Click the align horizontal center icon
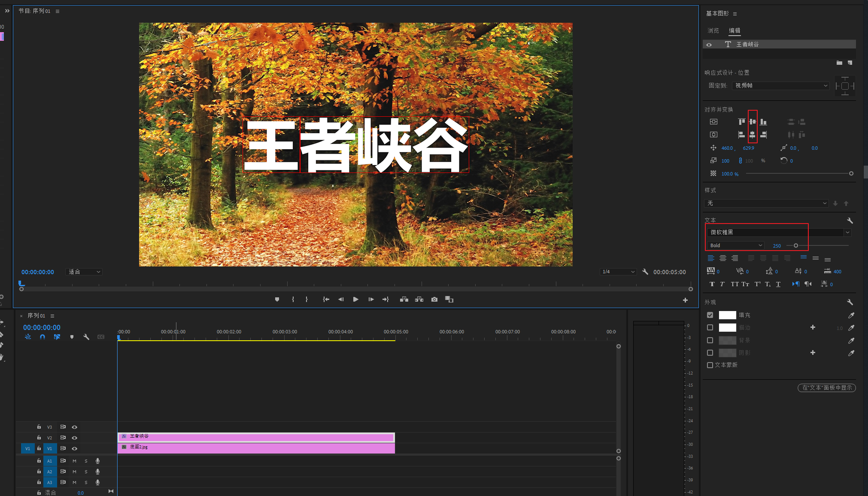Screen dimensions: 868x496 752,135
